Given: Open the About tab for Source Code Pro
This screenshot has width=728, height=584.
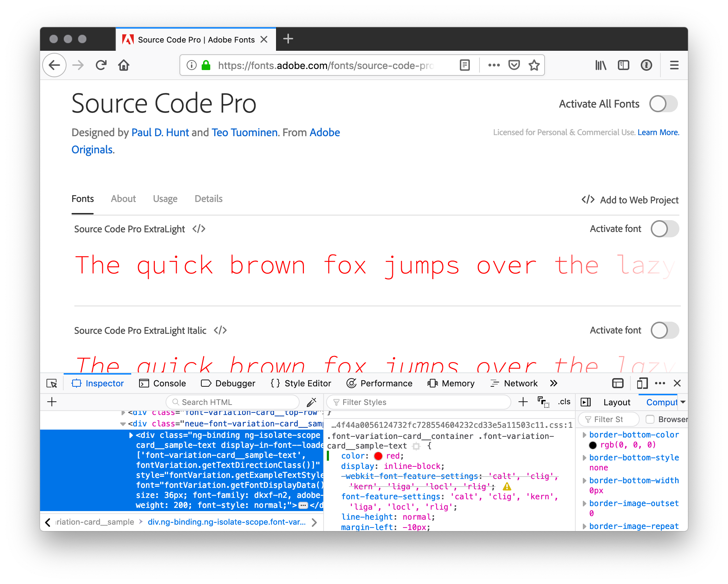Looking at the screenshot, I should pos(123,199).
